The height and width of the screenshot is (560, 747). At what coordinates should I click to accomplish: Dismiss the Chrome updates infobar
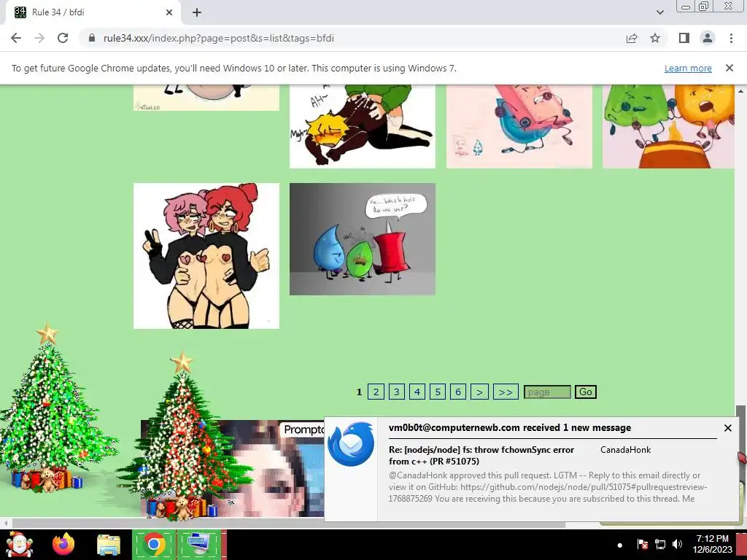729,68
